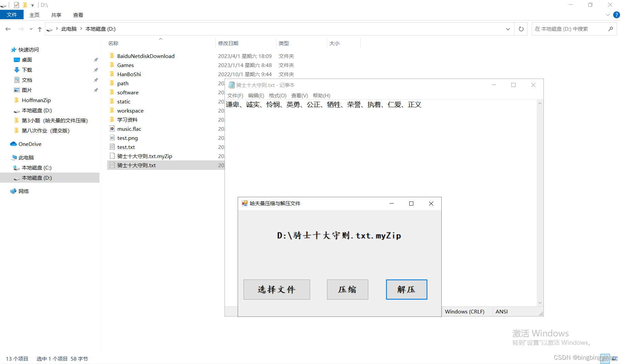Image resolution: width=621 pixels, height=364 pixels.
Task: Click the search magnifier icon
Action: coord(611,29)
